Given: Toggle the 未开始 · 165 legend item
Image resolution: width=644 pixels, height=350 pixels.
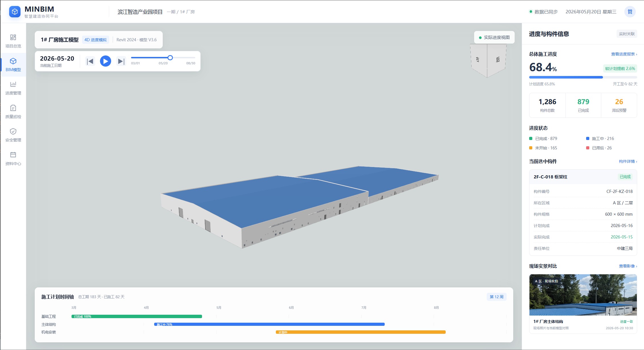Looking at the screenshot, I should point(543,148).
